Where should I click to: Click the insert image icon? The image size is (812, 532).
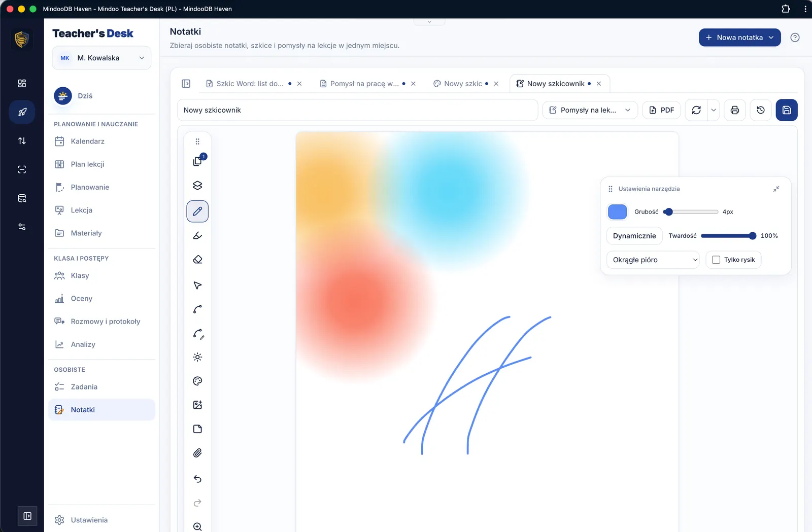click(197, 405)
